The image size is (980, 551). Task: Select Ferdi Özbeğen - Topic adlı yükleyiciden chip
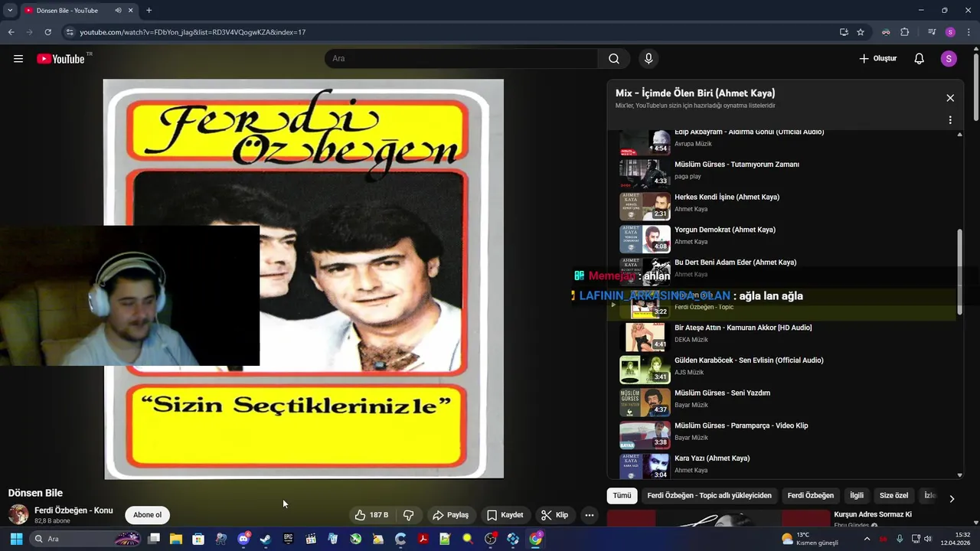click(710, 496)
